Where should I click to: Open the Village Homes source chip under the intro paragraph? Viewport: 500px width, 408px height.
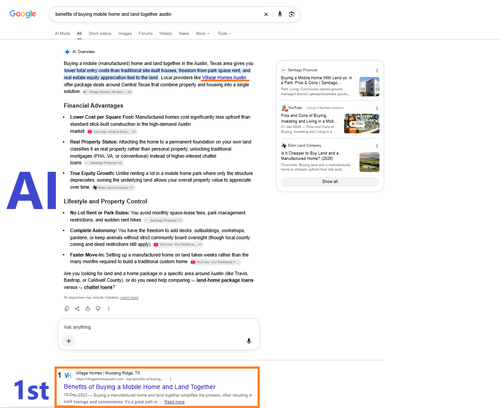click(x=108, y=92)
